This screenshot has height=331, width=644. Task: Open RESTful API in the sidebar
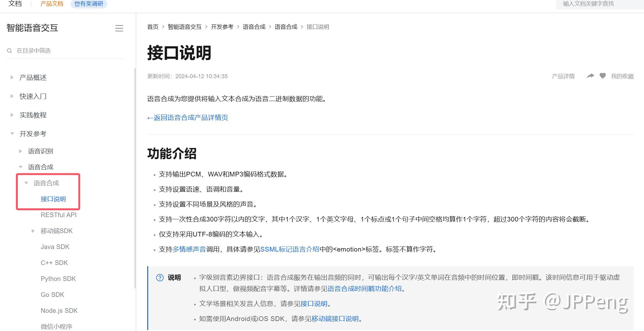click(58, 215)
